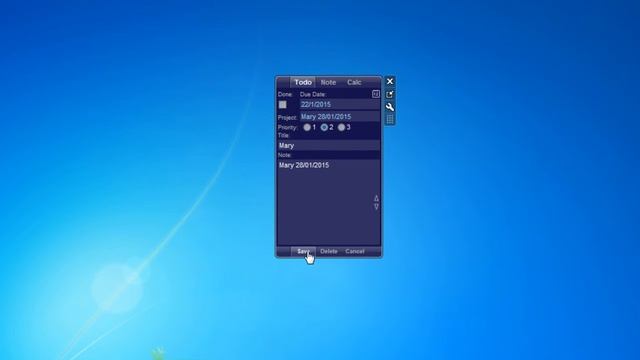Click the Project field with Mary 28/01/2015
The image size is (640, 360).
tap(340, 117)
